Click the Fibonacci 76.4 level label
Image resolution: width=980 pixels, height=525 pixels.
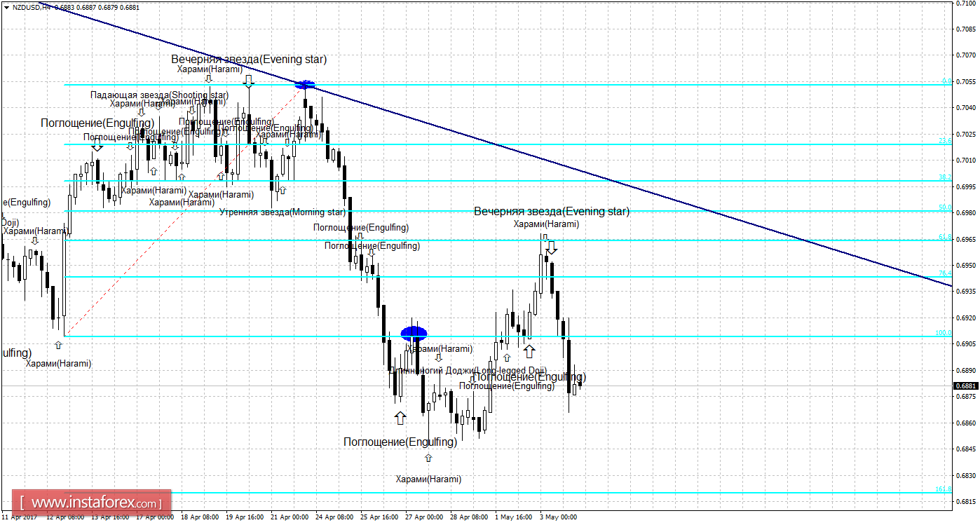(945, 273)
